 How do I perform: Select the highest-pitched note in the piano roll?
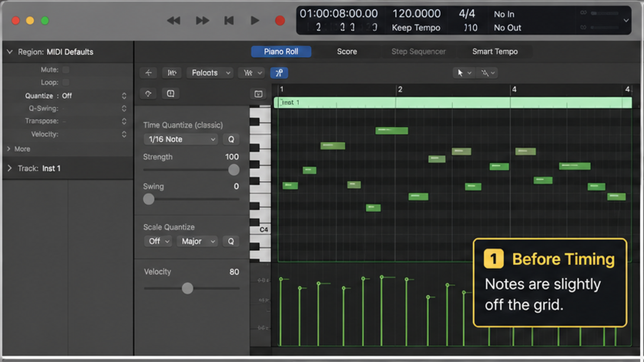[x=391, y=131]
